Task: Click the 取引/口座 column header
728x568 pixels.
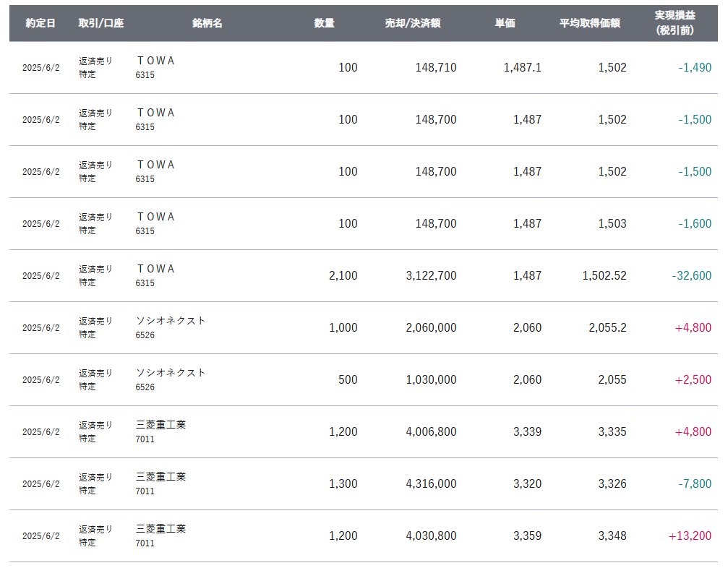Action: [x=100, y=22]
